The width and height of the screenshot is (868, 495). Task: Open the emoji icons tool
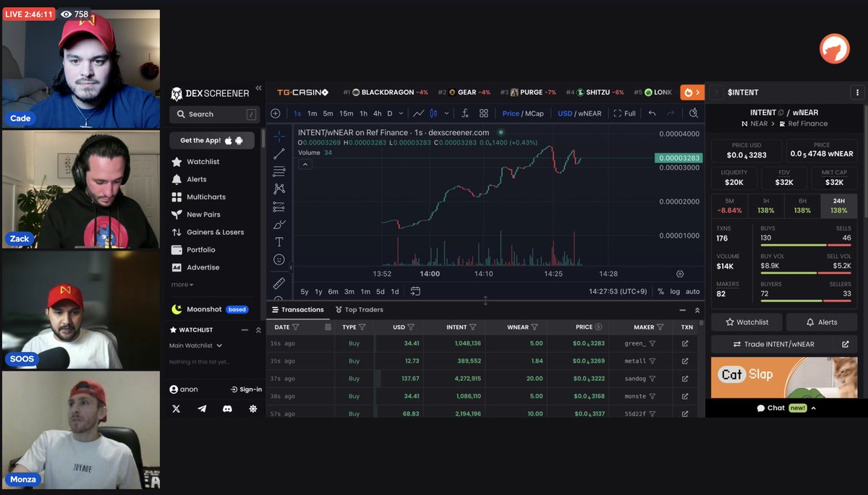[279, 259]
